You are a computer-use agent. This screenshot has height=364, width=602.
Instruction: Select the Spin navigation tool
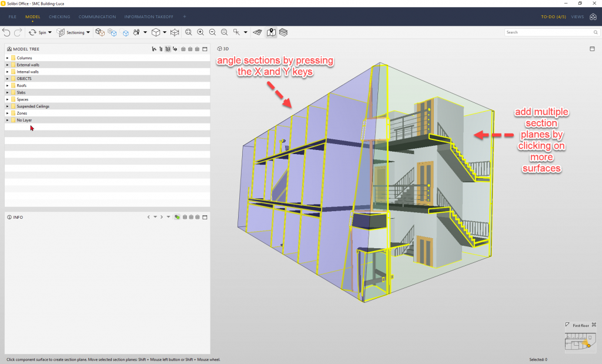tap(37, 32)
